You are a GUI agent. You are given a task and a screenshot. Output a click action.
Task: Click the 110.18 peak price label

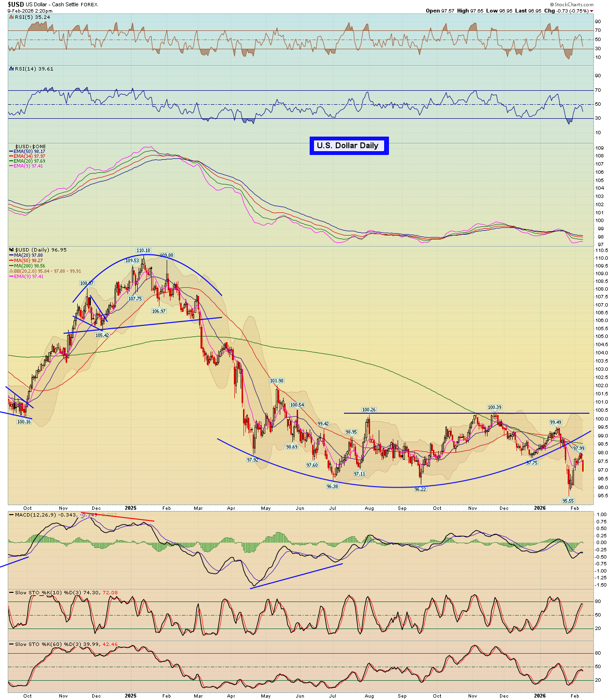[143, 251]
